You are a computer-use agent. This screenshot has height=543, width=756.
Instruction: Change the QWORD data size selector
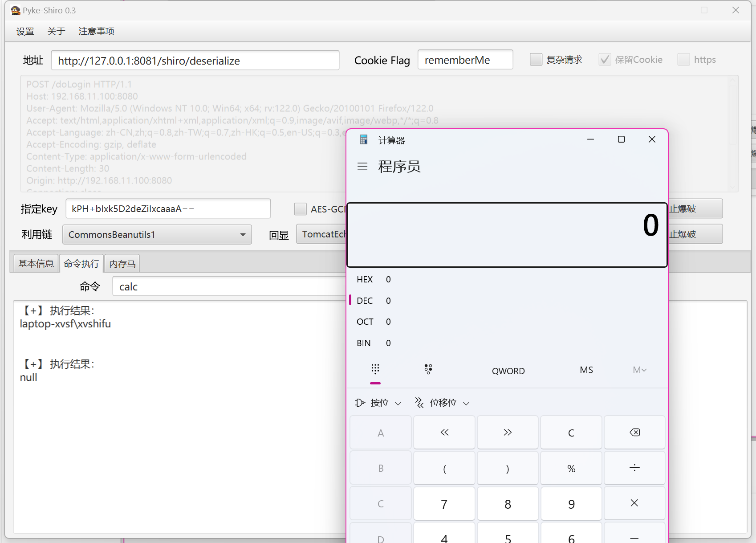pyautogui.click(x=508, y=371)
